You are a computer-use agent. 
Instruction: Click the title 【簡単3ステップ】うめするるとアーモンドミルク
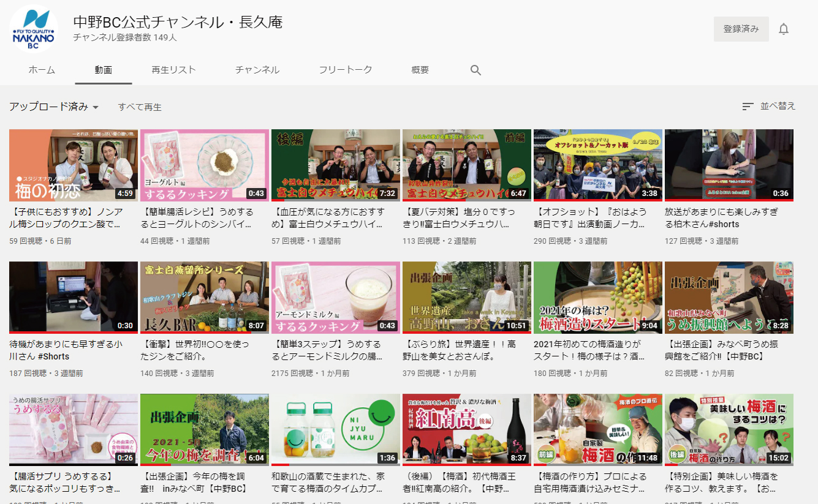(x=328, y=350)
